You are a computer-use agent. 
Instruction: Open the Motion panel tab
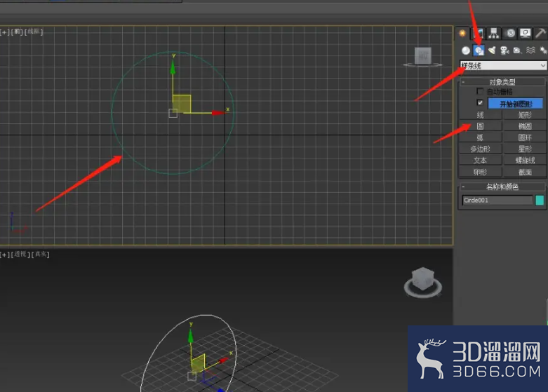point(510,34)
